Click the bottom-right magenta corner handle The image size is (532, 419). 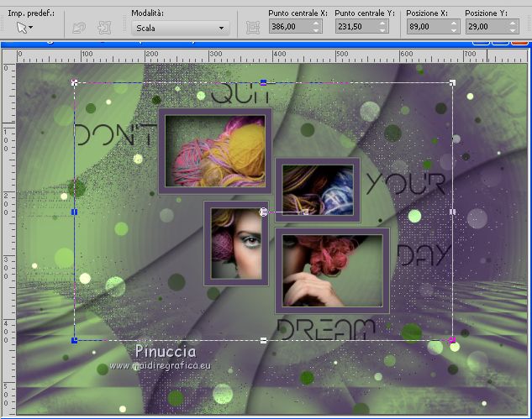click(x=452, y=340)
